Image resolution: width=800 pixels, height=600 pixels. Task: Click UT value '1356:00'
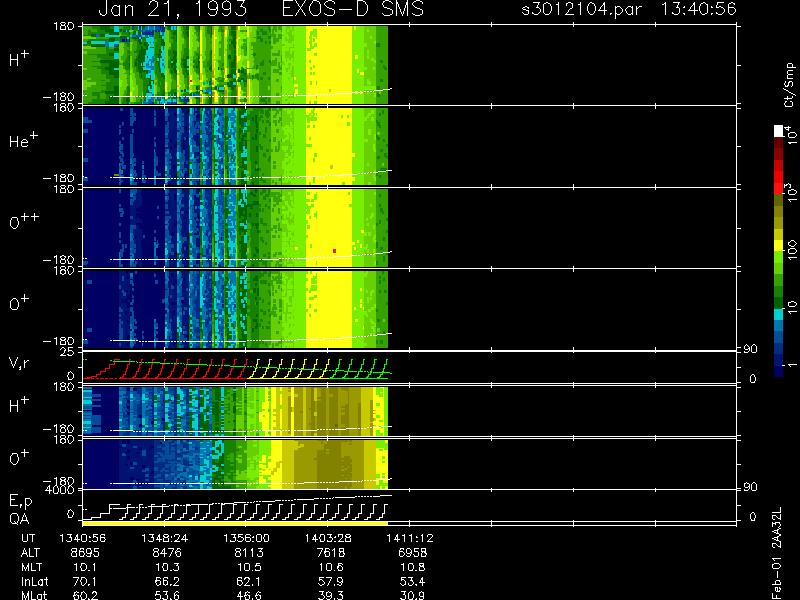click(x=246, y=538)
